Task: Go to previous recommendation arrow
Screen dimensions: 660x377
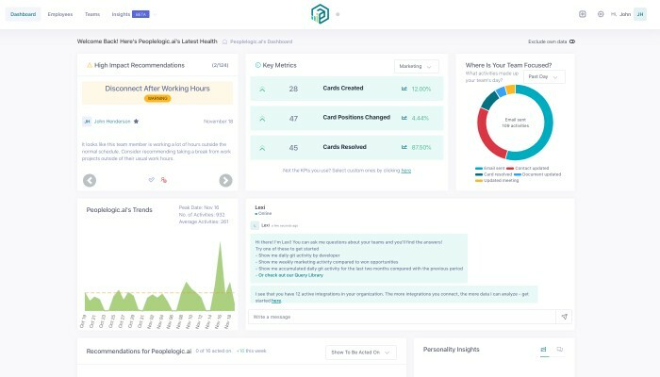Action: coord(90,181)
